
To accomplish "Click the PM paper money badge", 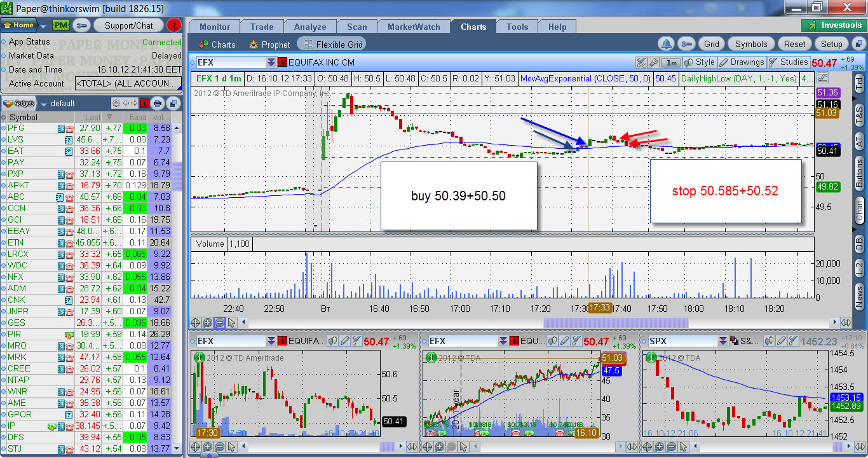I will click(x=61, y=25).
